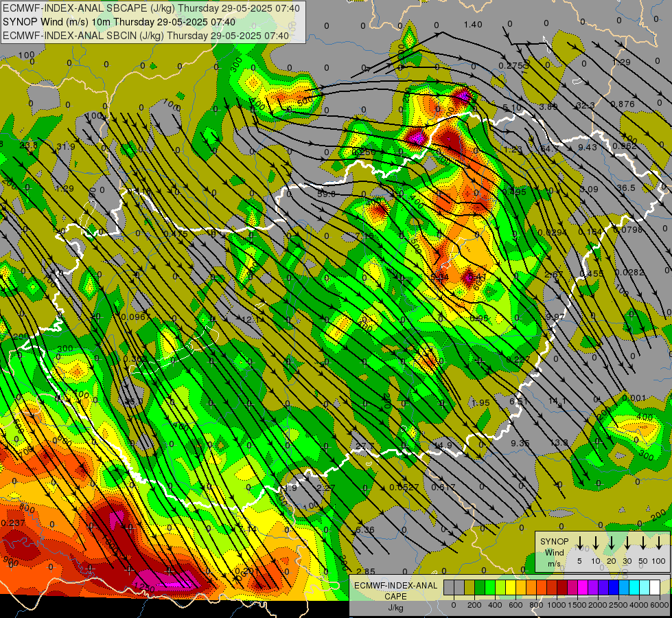Screen dimensions: 672x618
Task: Click the 6.51 value on the map
Action: [518, 401]
